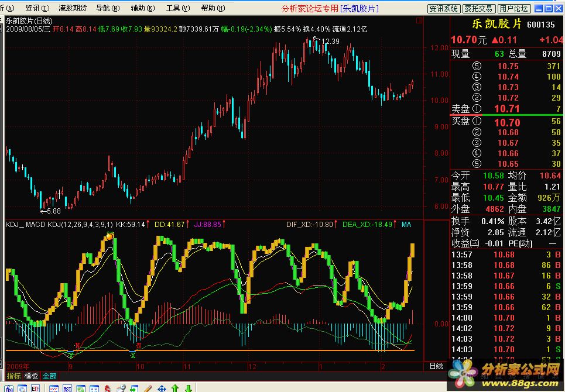
Task: Open the 资讯(I) menu
Action: coord(37,8)
